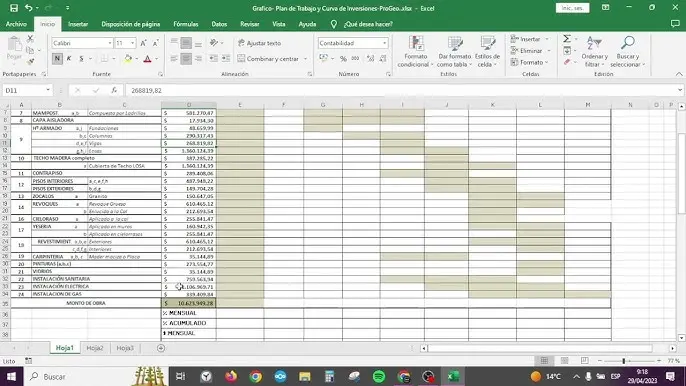Switch to the Insertar ribbon tab
The image size is (686, 386).
pos(78,24)
